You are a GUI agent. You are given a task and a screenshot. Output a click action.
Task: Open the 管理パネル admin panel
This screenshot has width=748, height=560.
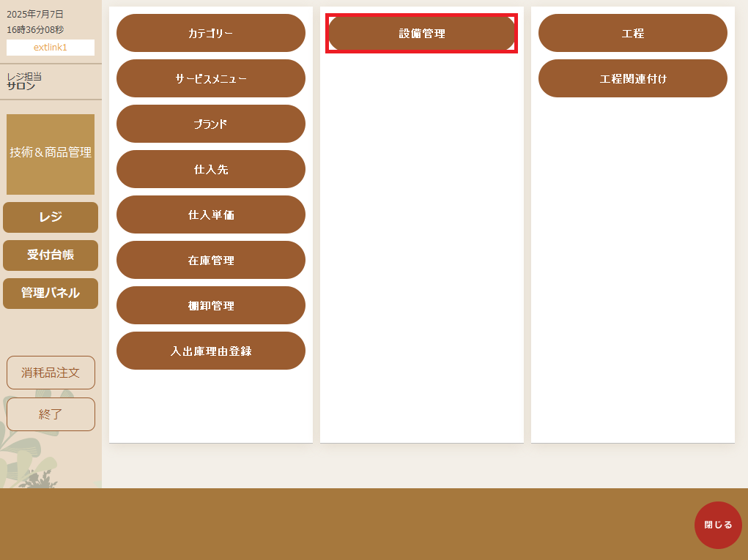tap(51, 294)
